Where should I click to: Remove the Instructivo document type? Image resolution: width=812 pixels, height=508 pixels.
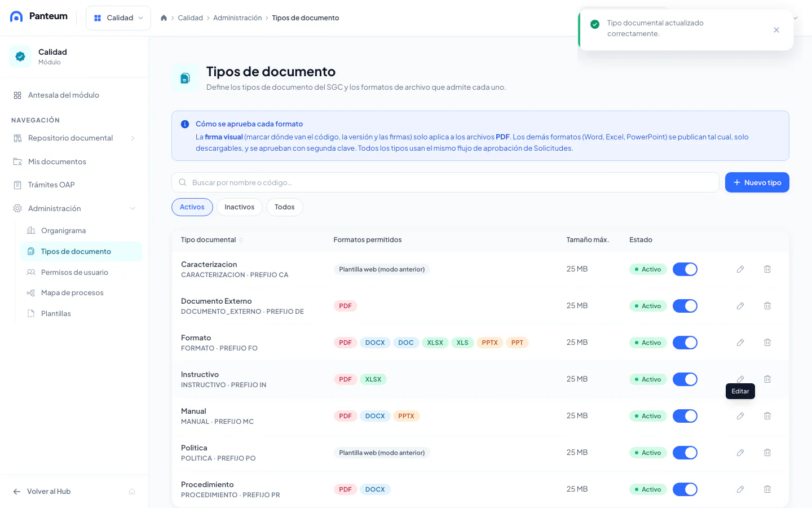(x=767, y=379)
